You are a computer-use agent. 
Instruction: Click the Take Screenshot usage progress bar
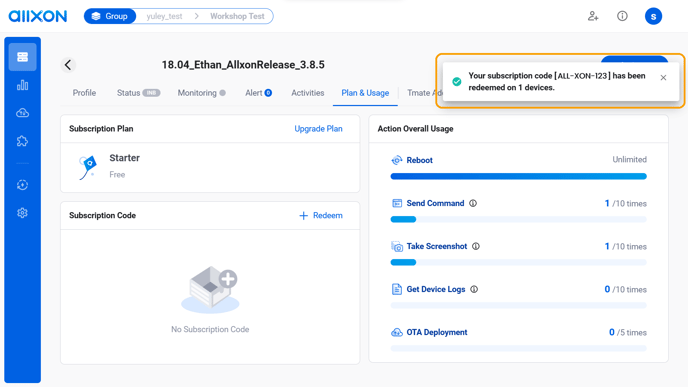pyautogui.click(x=519, y=262)
